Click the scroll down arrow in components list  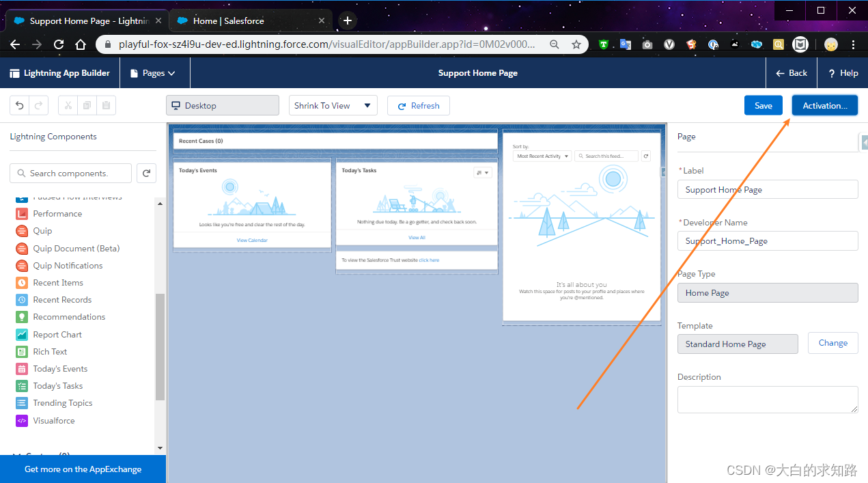(160, 448)
